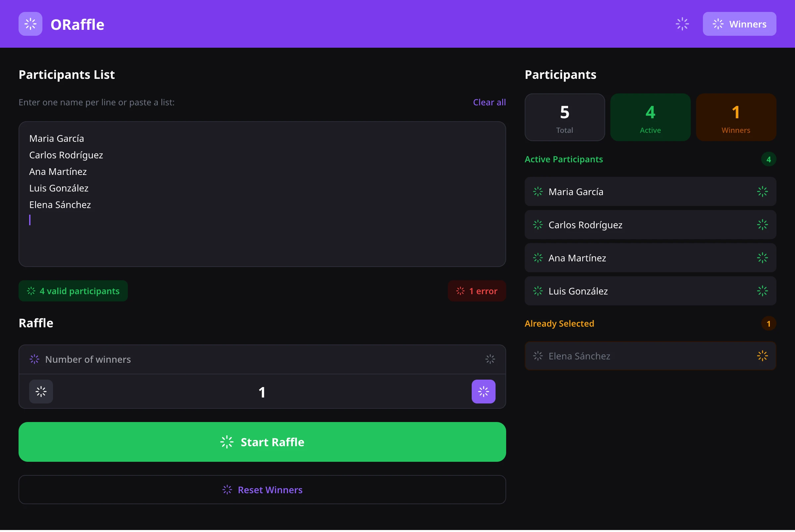795x532 pixels.
Task: Restore Elena Sánchez using her action icon
Action: 762,356
